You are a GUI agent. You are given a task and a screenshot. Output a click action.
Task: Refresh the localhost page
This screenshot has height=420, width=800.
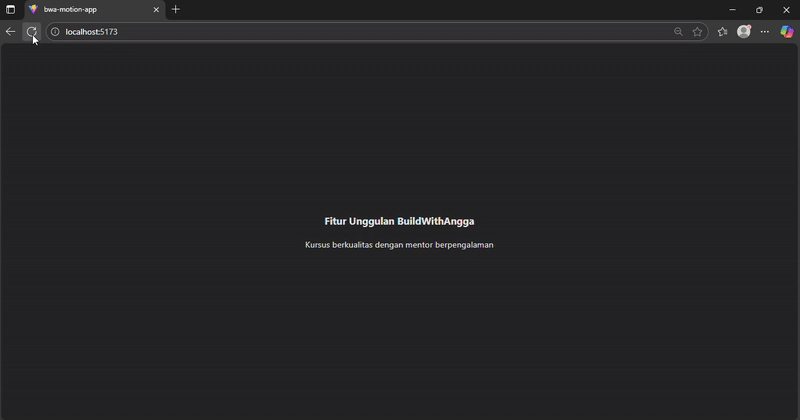tap(32, 32)
